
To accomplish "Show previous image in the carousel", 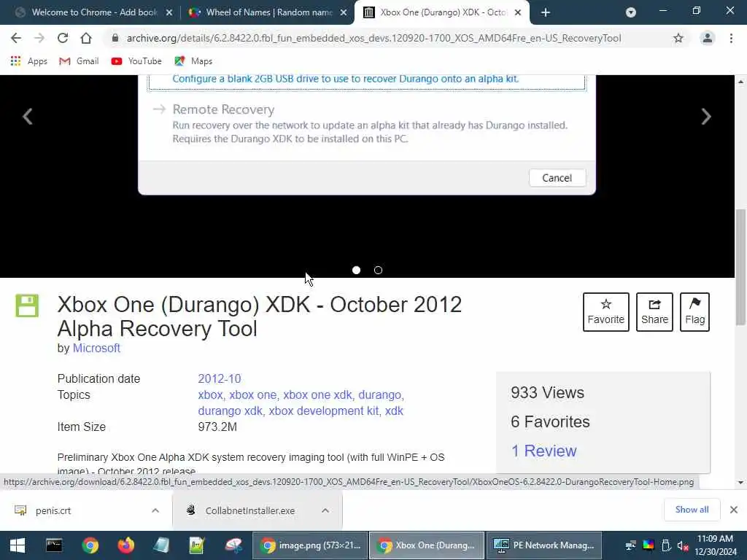I will pos(28,117).
